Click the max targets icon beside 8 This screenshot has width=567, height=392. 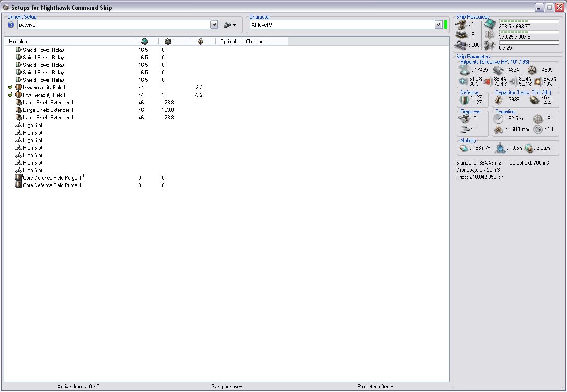pyautogui.click(x=538, y=119)
